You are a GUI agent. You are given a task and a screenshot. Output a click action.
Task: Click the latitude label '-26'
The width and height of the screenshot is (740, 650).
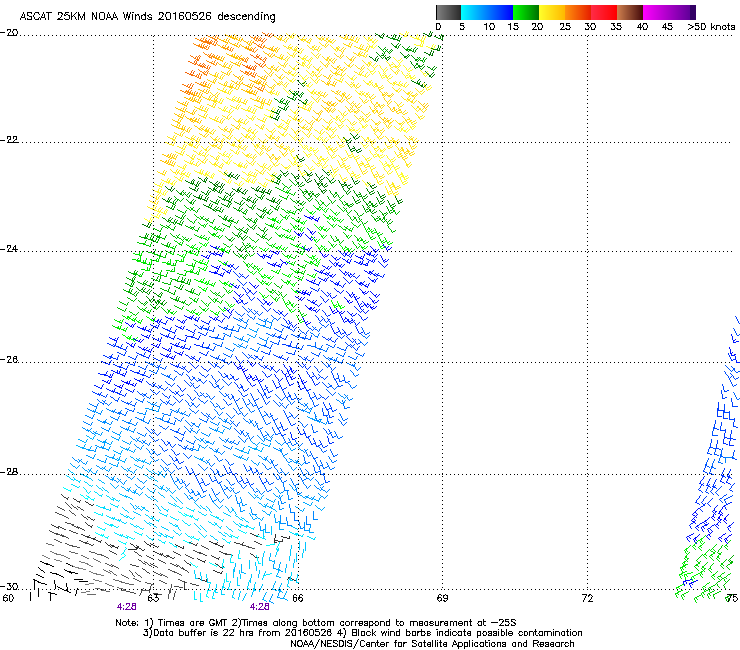pyautogui.click(x=9, y=360)
